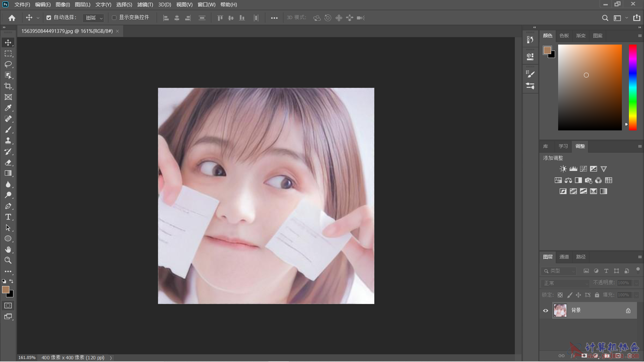
Task: Open the auto-select 图层 dropdown
Action: 94,18
